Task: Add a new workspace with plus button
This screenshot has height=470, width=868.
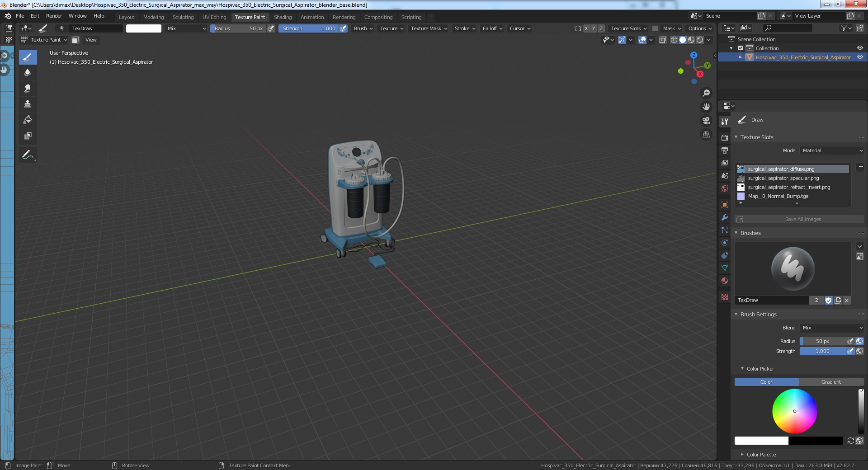Action: pos(431,17)
